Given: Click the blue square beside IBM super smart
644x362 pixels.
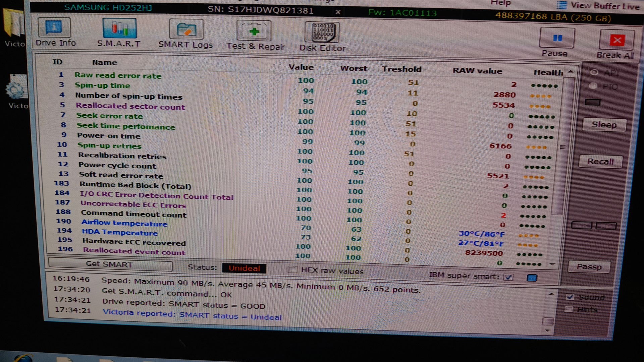Looking at the screenshot, I should point(532,278).
